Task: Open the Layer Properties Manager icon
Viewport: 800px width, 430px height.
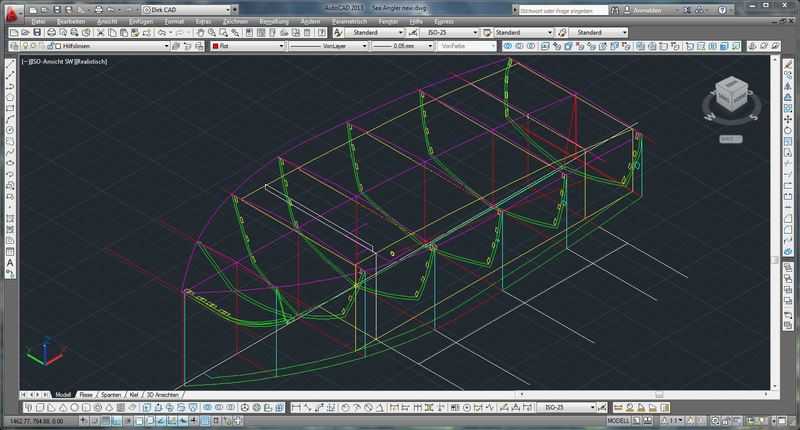Action: [x=15, y=46]
